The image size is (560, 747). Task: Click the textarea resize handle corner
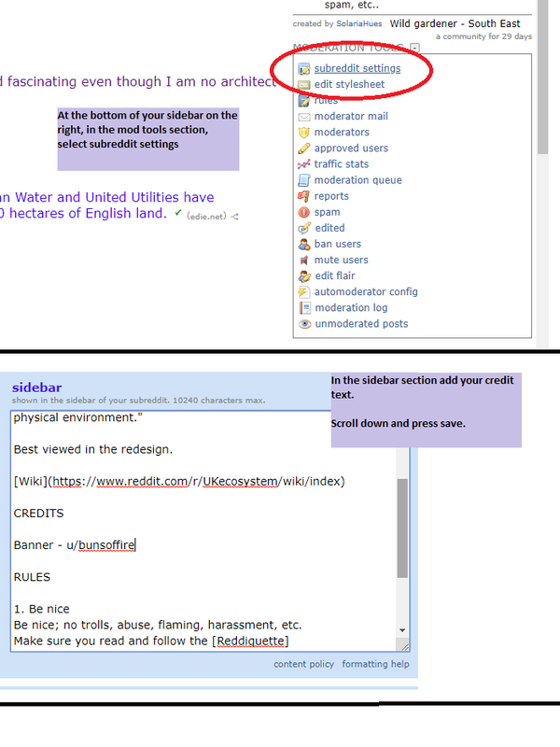pyautogui.click(x=405, y=646)
